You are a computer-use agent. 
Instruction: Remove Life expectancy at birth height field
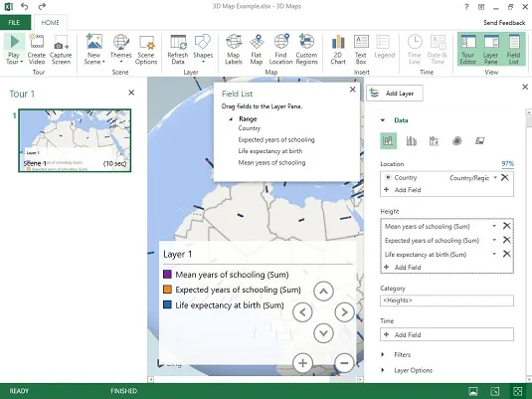(x=506, y=254)
